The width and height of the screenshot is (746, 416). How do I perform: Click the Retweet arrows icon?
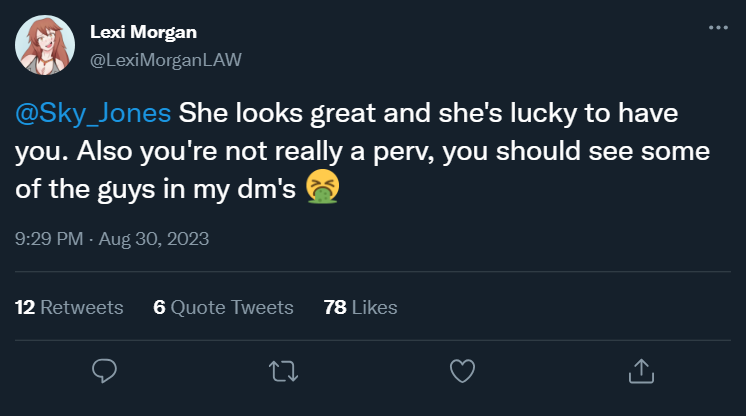click(x=283, y=371)
